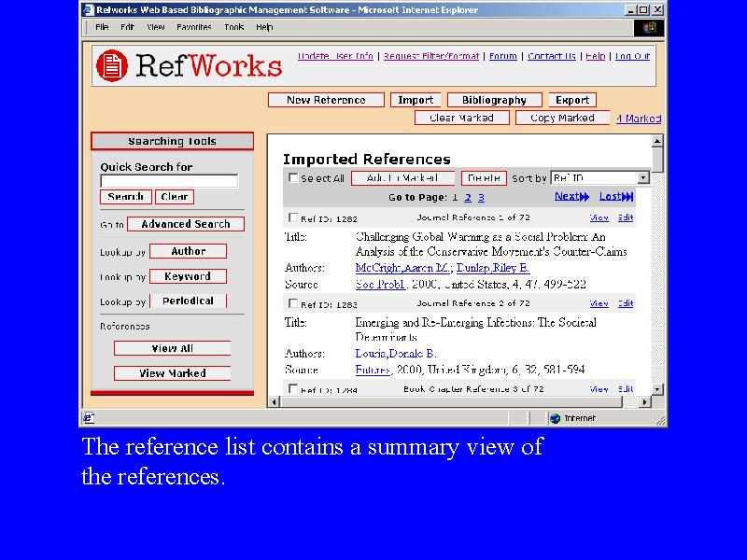Open the Favorites menu
Image resolution: width=747 pixels, height=560 pixels.
[x=194, y=27]
